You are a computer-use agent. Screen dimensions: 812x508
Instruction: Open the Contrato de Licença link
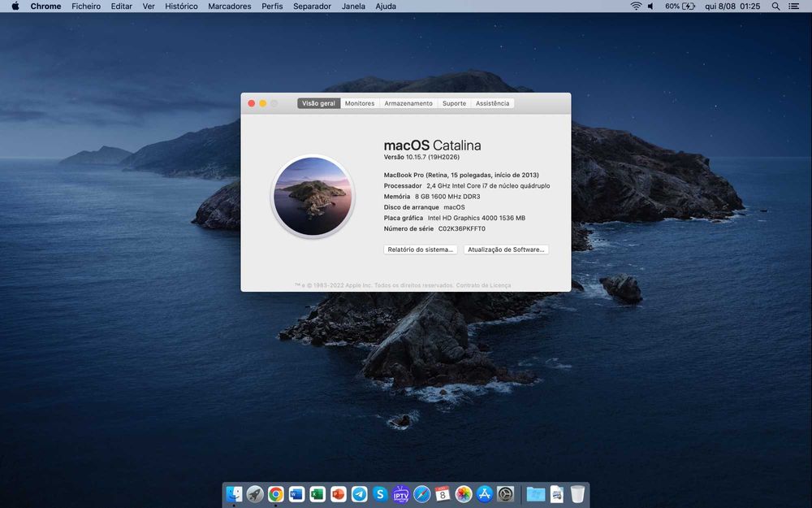(x=483, y=285)
